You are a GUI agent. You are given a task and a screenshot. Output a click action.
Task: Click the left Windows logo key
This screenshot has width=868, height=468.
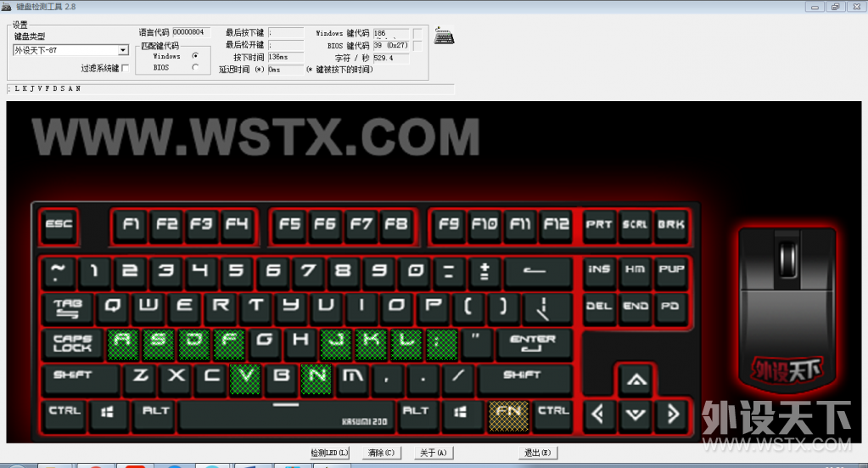pos(108,416)
